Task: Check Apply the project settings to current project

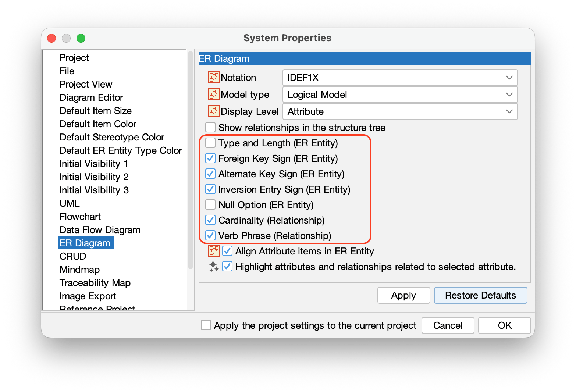Action: (x=206, y=325)
